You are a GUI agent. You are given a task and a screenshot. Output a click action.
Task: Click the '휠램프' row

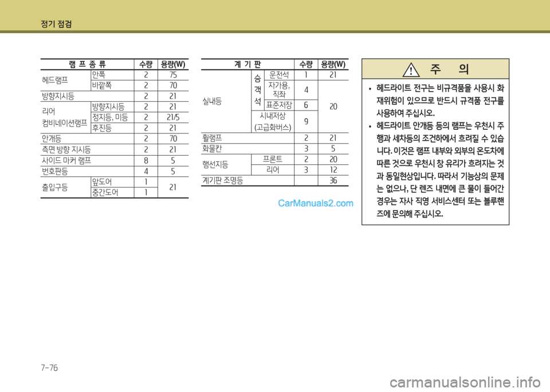[274, 138]
